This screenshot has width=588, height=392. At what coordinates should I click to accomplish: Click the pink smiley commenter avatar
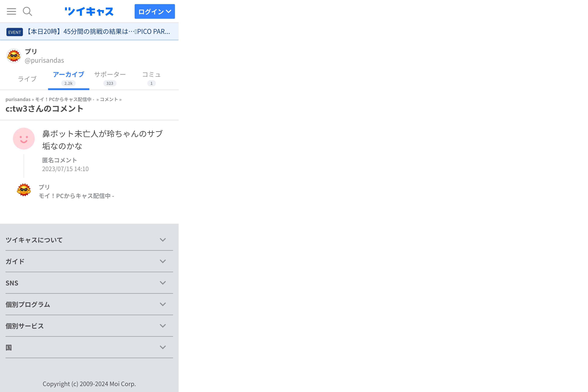point(24,138)
